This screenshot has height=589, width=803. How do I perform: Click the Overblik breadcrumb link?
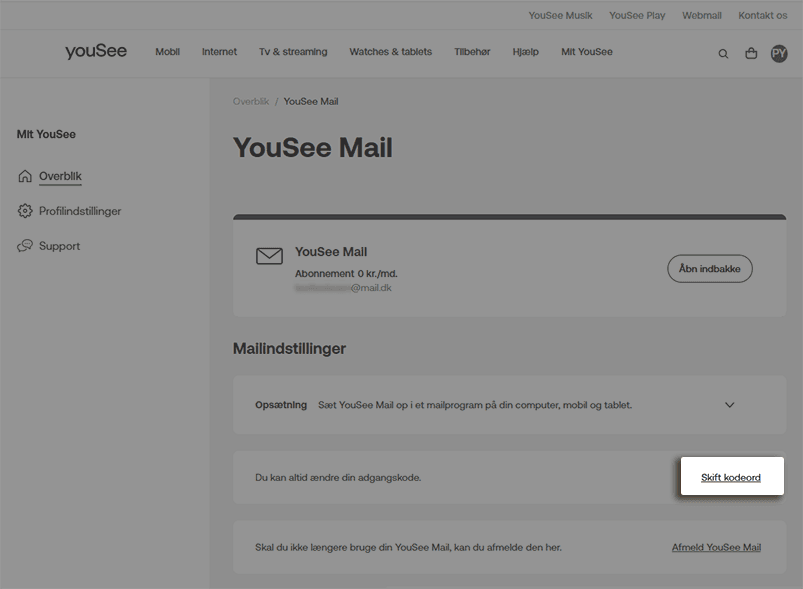coord(251,102)
